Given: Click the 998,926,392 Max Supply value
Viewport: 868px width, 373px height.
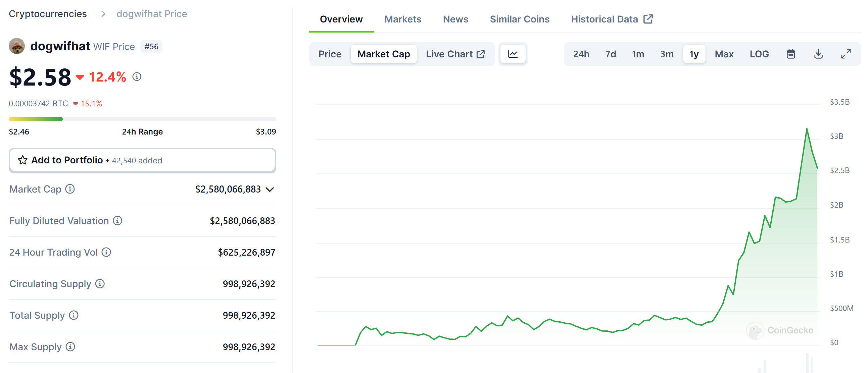Looking at the screenshot, I should click(x=249, y=347).
